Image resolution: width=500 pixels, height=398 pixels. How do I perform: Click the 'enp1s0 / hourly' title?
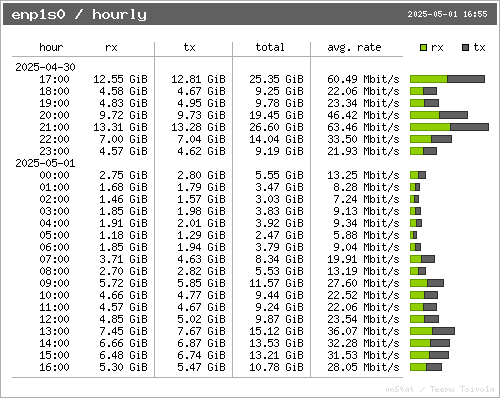pos(79,15)
